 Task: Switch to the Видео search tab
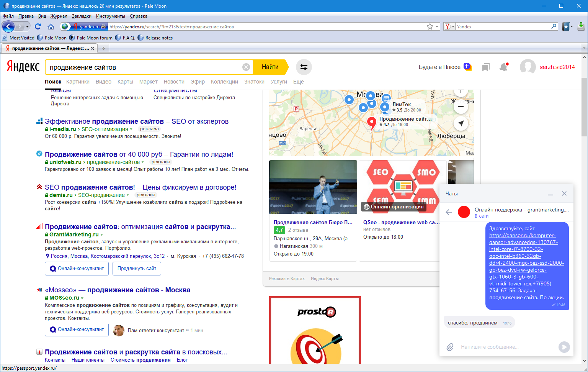(103, 82)
